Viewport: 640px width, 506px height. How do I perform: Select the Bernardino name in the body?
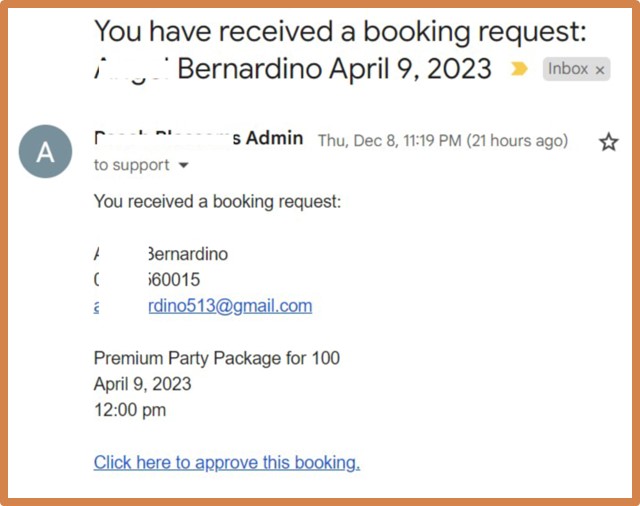187,254
